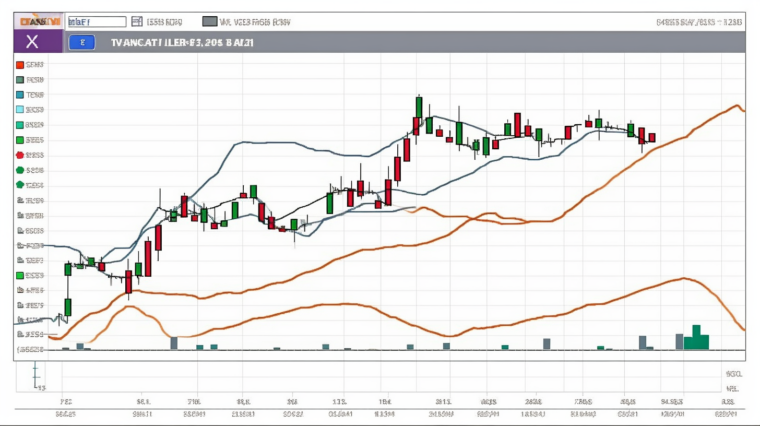Toggle the light cyan square legend entry
Screen dimensions: 760x426
coord(19,109)
